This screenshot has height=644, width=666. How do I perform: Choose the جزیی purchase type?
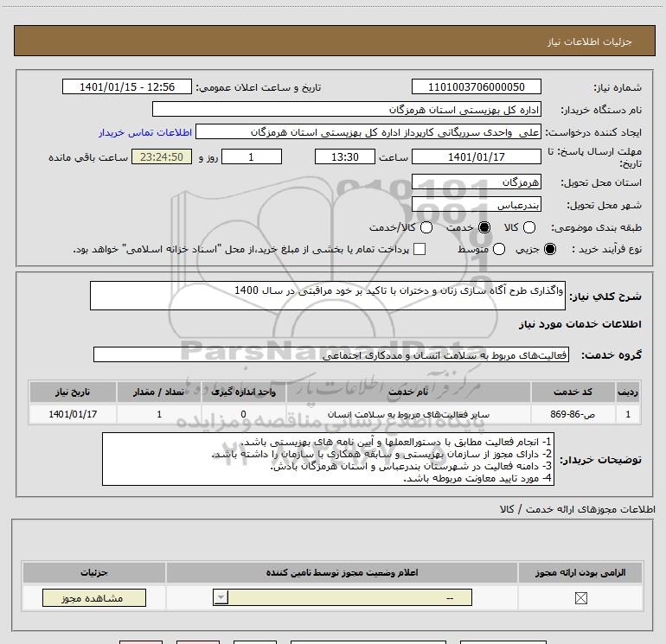point(550,249)
